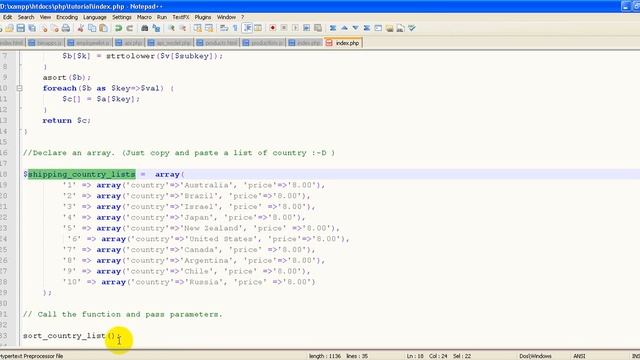The image size is (640, 360).
Task: Save the current file via Save icon
Action: [x=20, y=28]
